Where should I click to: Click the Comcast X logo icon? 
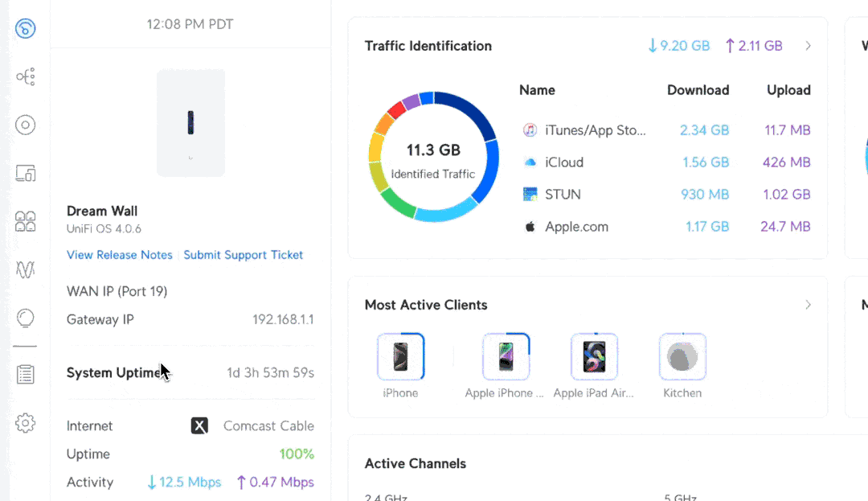tap(199, 426)
